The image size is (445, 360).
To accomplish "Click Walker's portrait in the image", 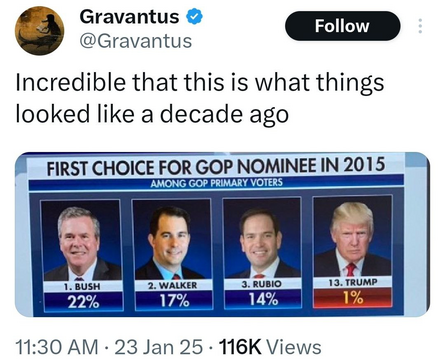I will tap(172, 239).
